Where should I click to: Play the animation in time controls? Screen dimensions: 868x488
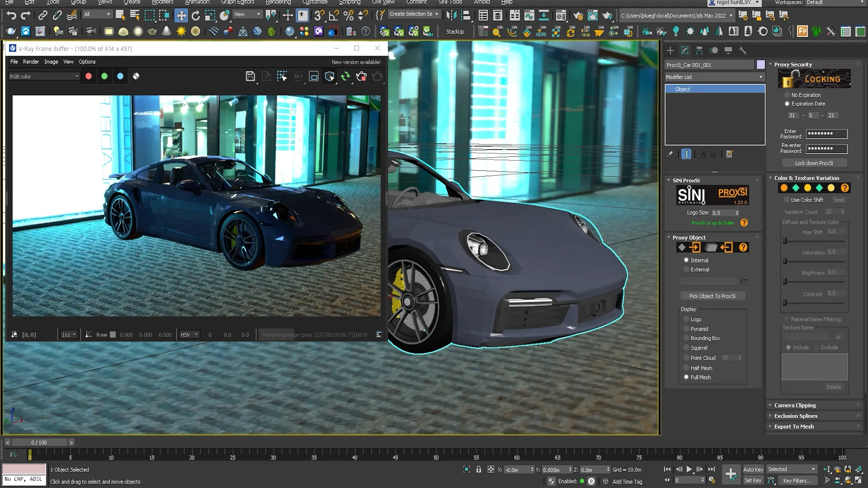click(689, 469)
